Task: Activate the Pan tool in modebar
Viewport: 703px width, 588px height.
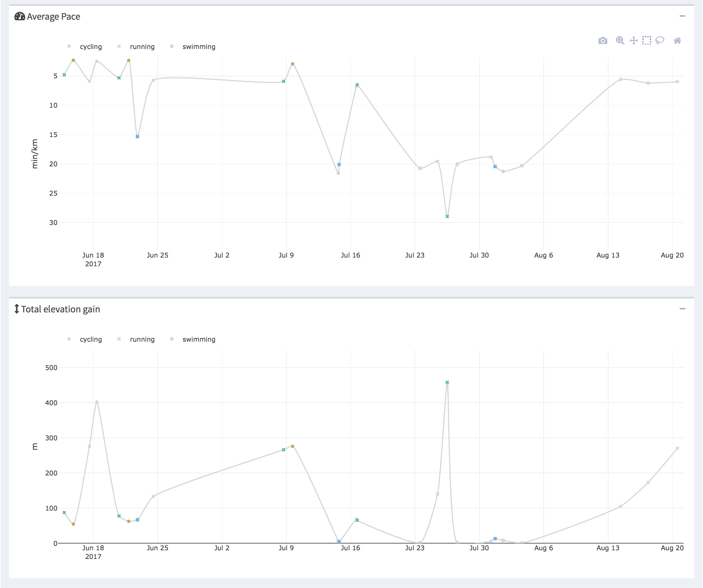Action: [x=633, y=41]
